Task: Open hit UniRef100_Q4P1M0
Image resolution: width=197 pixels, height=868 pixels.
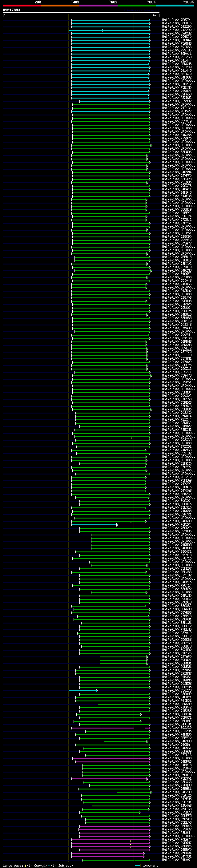Action: coord(177,595)
